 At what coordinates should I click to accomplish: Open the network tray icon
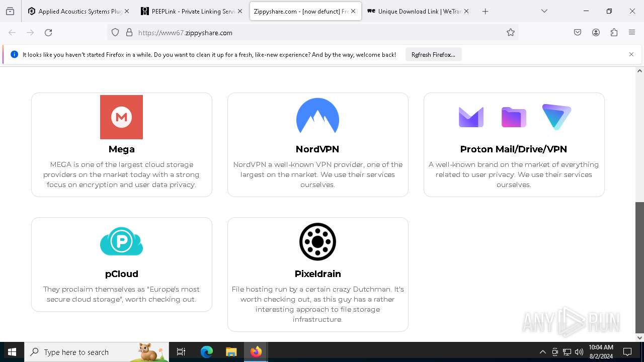567,352
